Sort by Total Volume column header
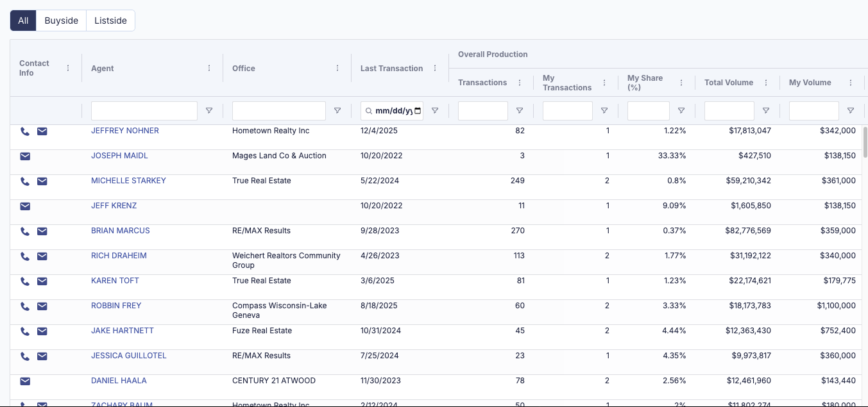Image resolution: width=868 pixels, height=407 pixels. tap(729, 83)
